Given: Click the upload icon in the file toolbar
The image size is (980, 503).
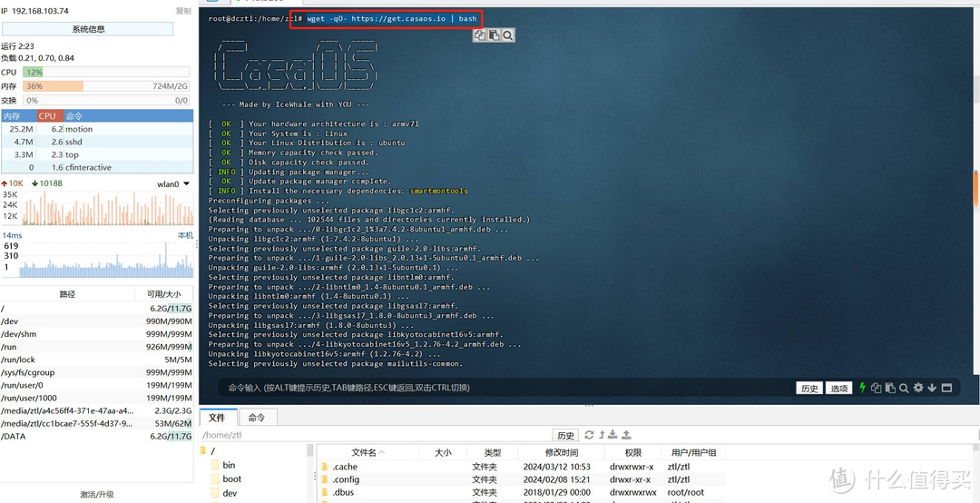Looking at the screenshot, I should [626, 435].
